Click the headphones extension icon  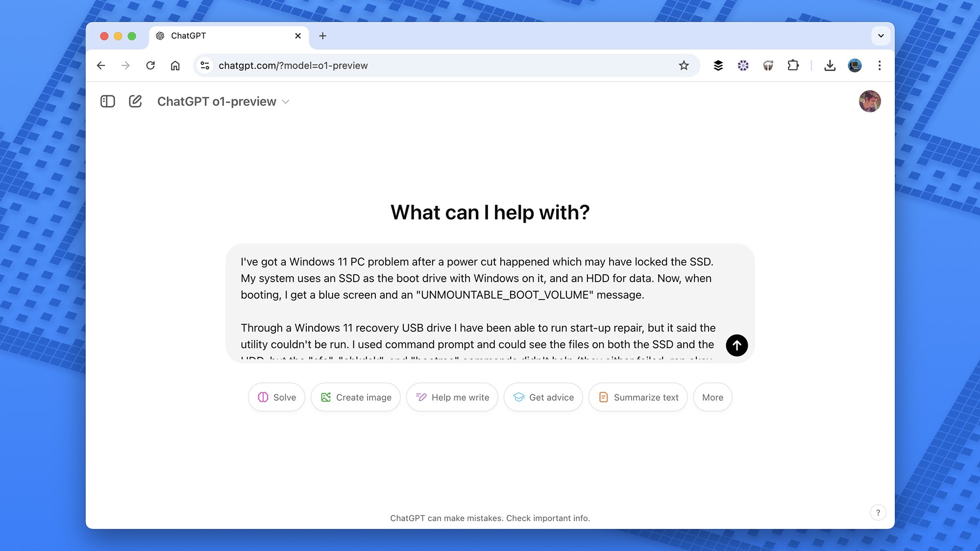click(768, 65)
